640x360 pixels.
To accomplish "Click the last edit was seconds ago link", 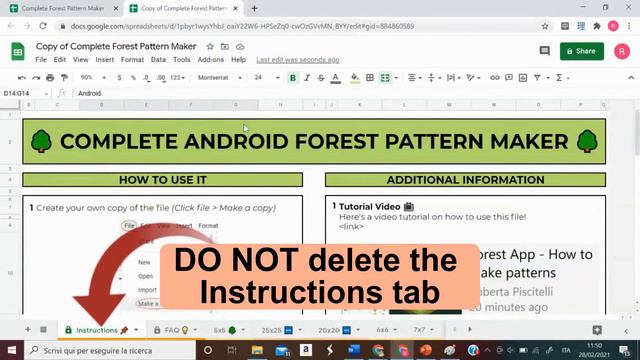I will coord(298,60).
